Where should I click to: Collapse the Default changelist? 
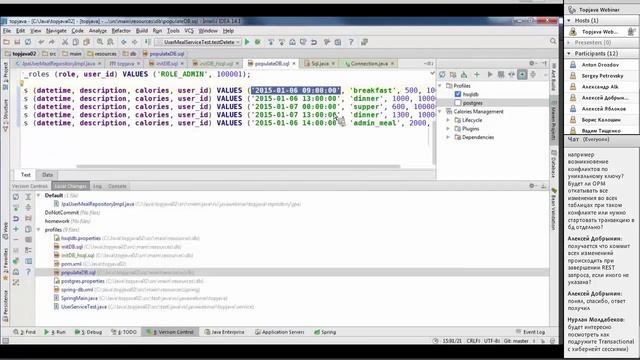[x=39, y=196]
